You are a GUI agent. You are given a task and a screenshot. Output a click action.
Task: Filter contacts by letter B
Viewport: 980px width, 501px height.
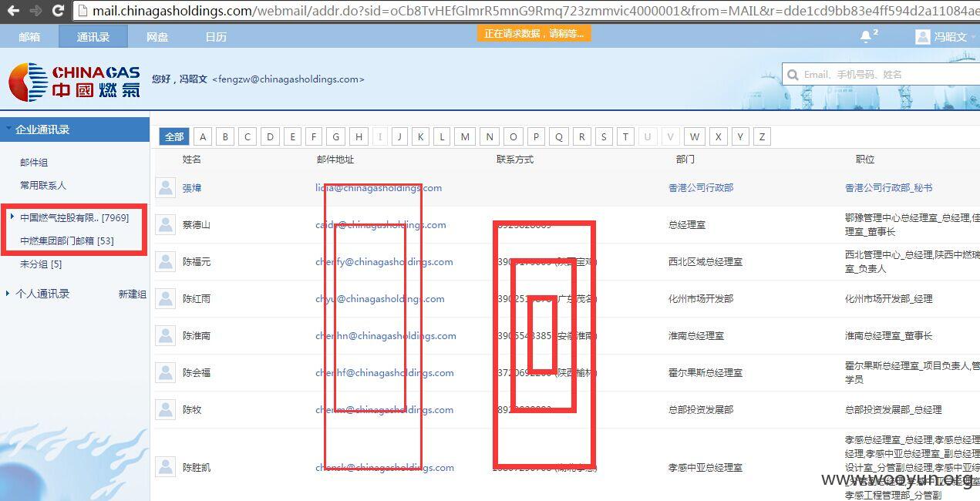[x=225, y=137]
